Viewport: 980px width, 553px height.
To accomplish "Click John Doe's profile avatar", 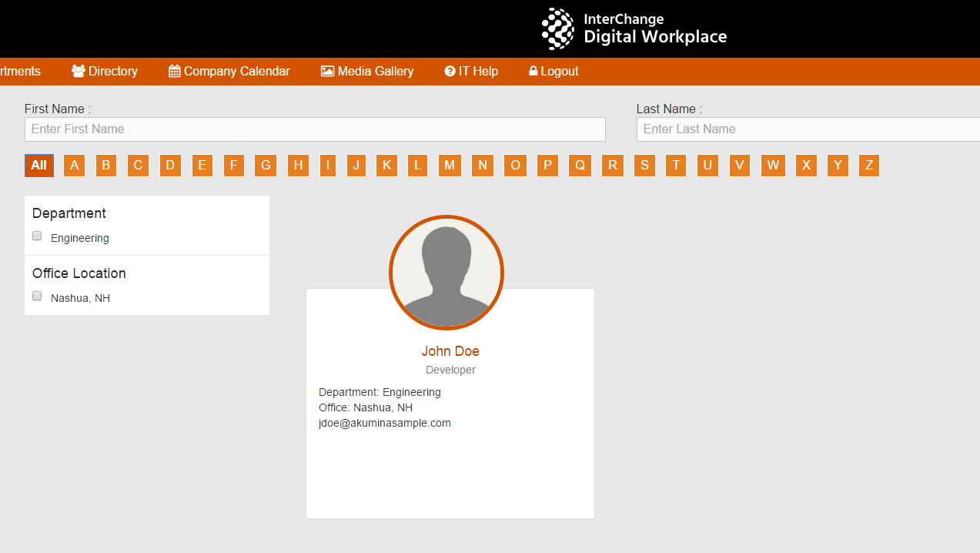I will coord(447,273).
